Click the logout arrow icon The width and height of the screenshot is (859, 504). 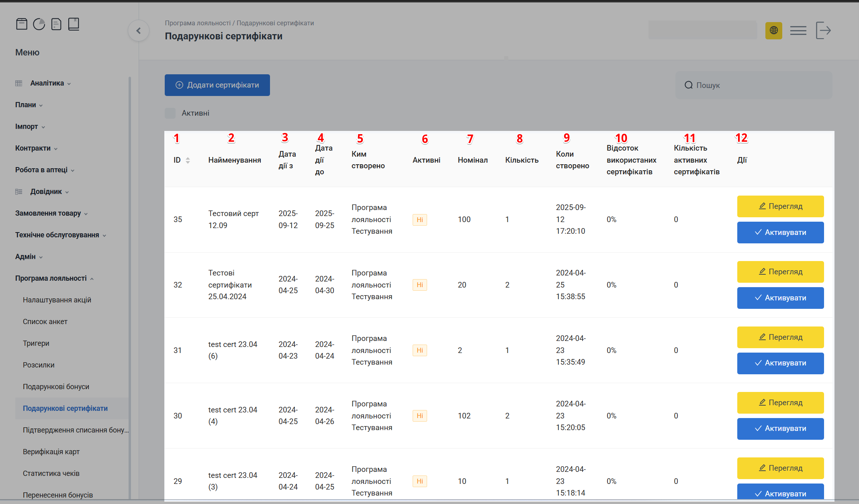pos(823,31)
